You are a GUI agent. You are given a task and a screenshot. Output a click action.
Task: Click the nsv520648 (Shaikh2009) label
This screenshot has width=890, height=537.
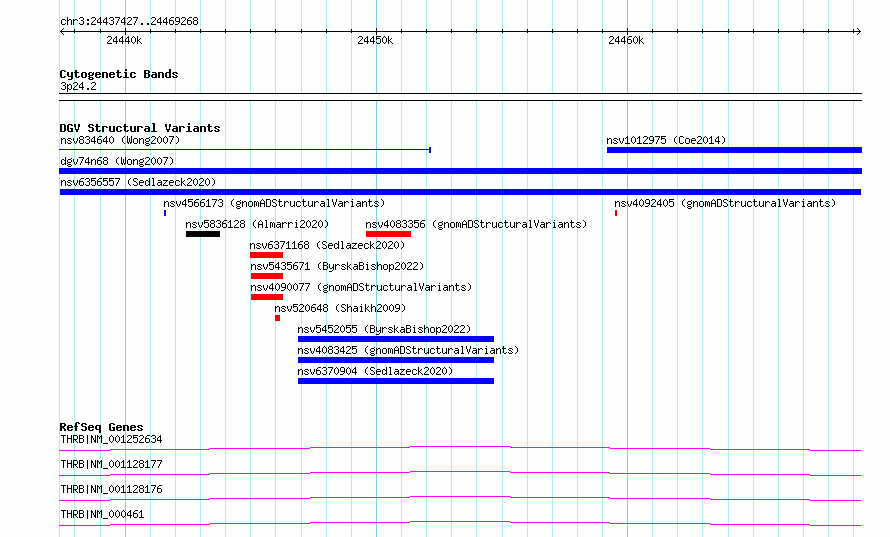[x=340, y=308]
